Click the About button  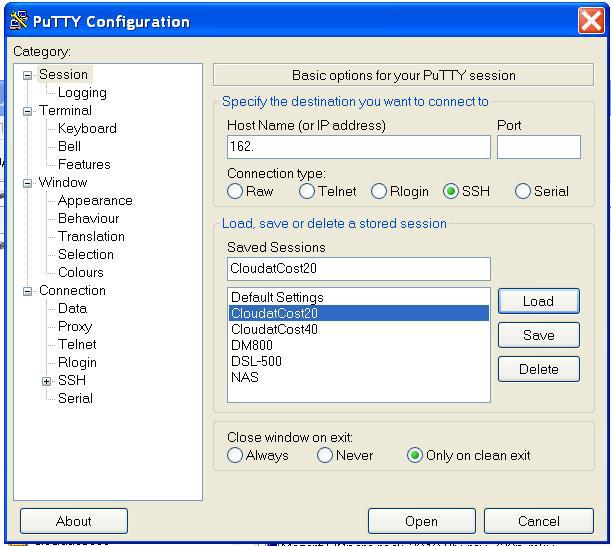pos(74,521)
